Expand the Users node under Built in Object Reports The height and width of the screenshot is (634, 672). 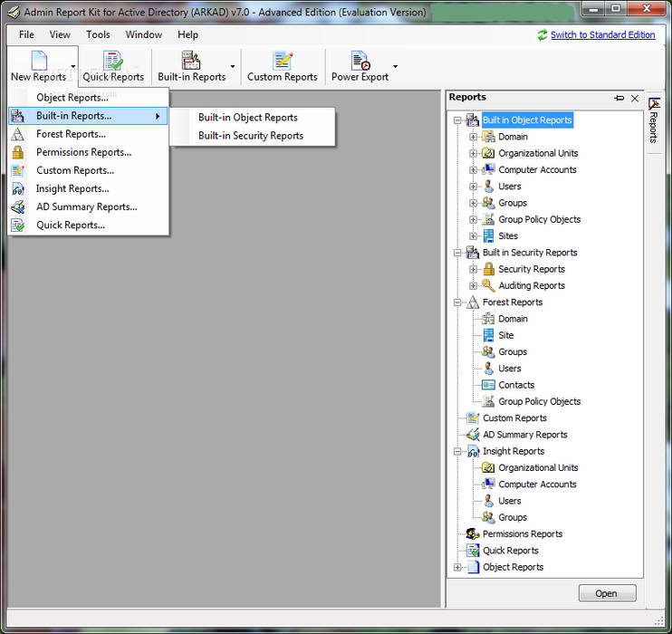473,187
